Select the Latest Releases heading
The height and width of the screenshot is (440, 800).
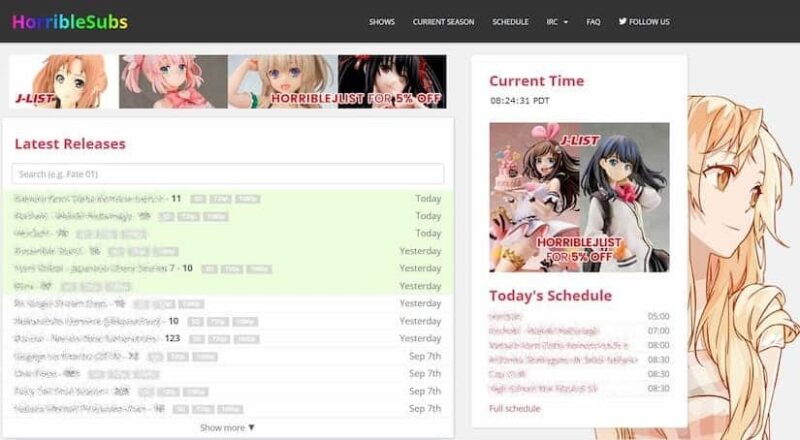pos(70,144)
